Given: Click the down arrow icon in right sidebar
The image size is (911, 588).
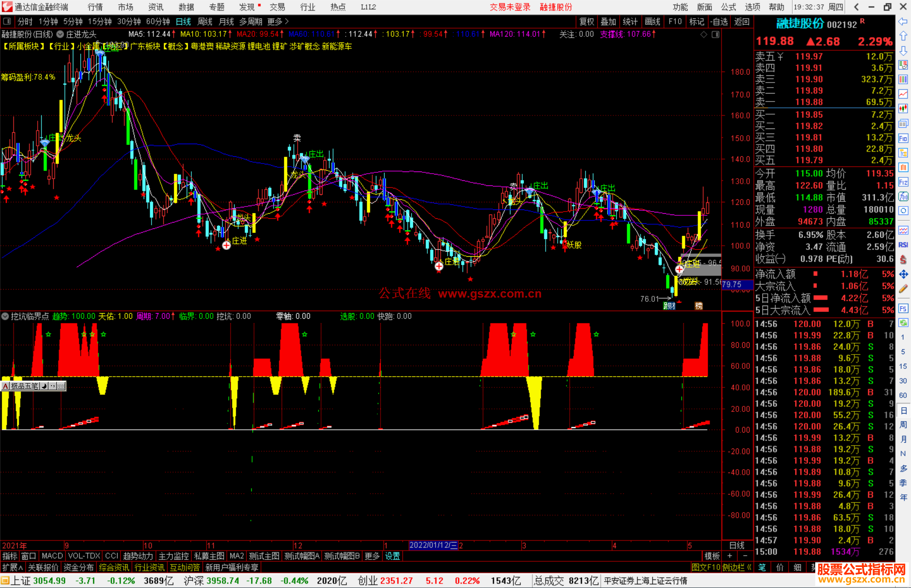Looking at the screenshot, I should [x=903, y=51].
